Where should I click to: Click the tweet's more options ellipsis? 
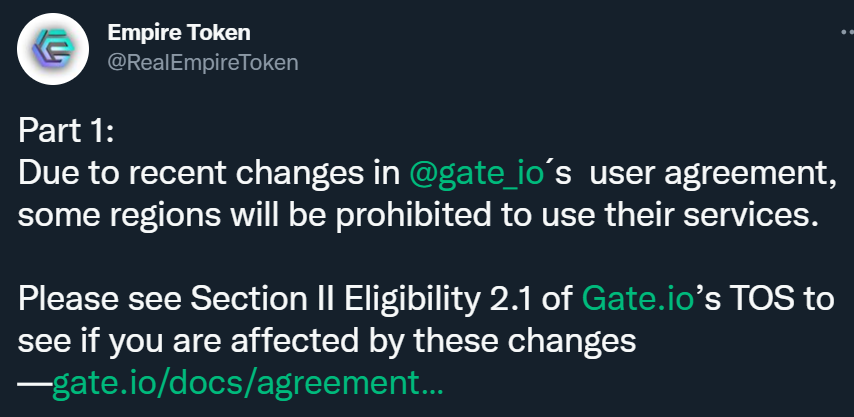pos(847,33)
